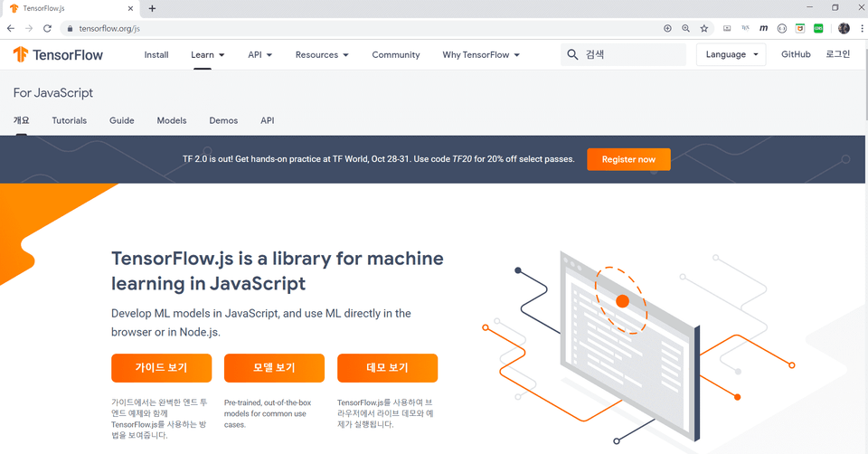Bookmark this page with the star icon
Viewport: 868px width, 454px height.
pyautogui.click(x=704, y=28)
